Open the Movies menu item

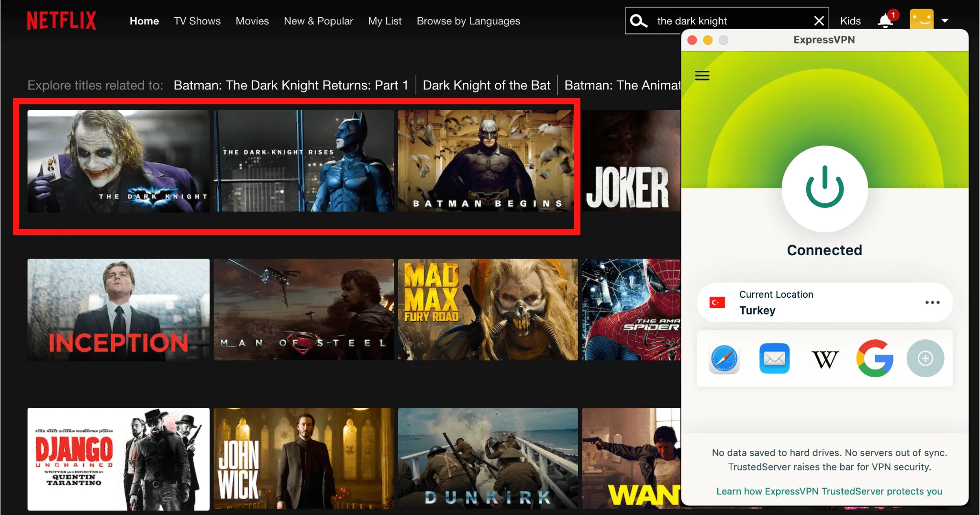252,21
